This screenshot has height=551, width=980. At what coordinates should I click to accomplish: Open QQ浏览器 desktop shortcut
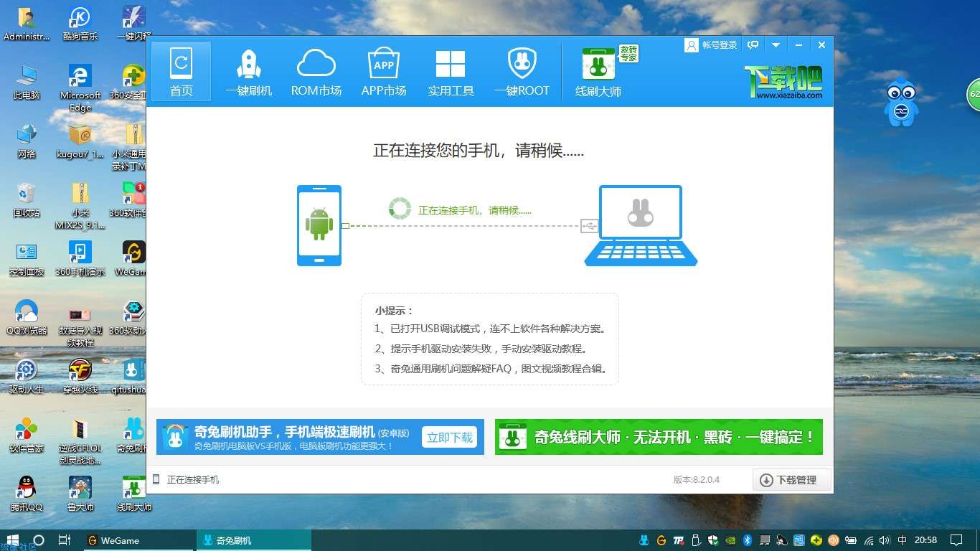[x=27, y=317]
